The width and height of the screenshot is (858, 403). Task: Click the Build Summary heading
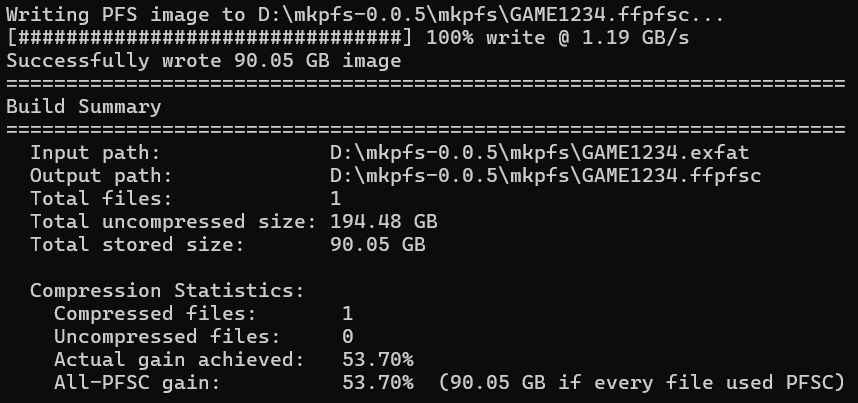(84, 106)
